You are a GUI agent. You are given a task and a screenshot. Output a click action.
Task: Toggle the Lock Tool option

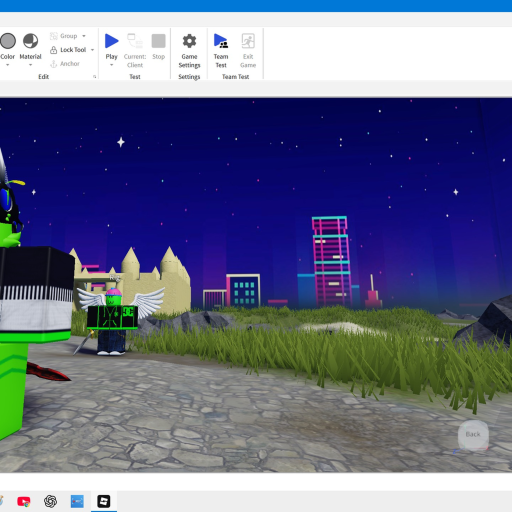(x=68, y=50)
